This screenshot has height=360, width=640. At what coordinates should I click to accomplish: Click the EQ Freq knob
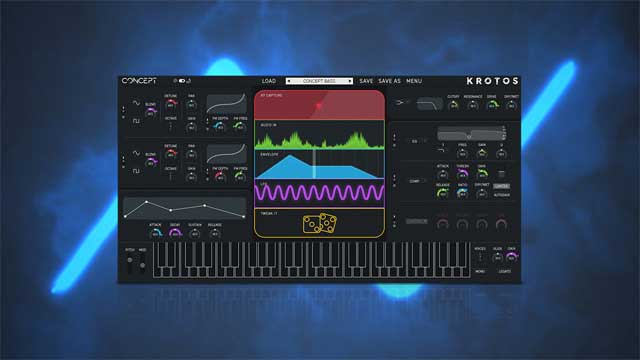pos(462,153)
